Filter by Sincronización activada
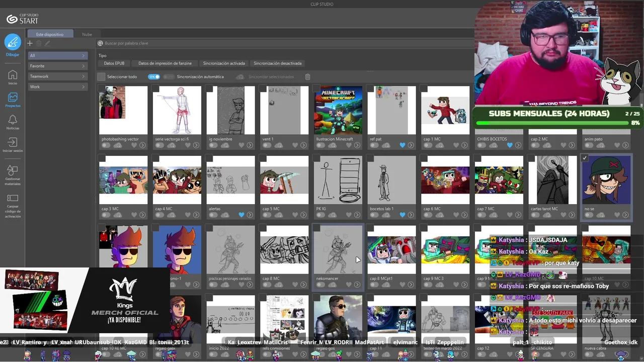 click(x=224, y=63)
